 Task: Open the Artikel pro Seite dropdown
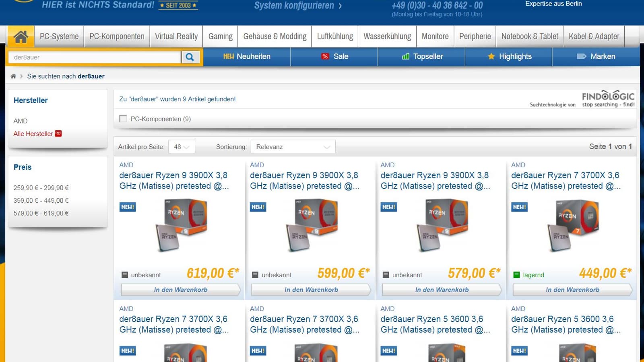click(182, 147)
